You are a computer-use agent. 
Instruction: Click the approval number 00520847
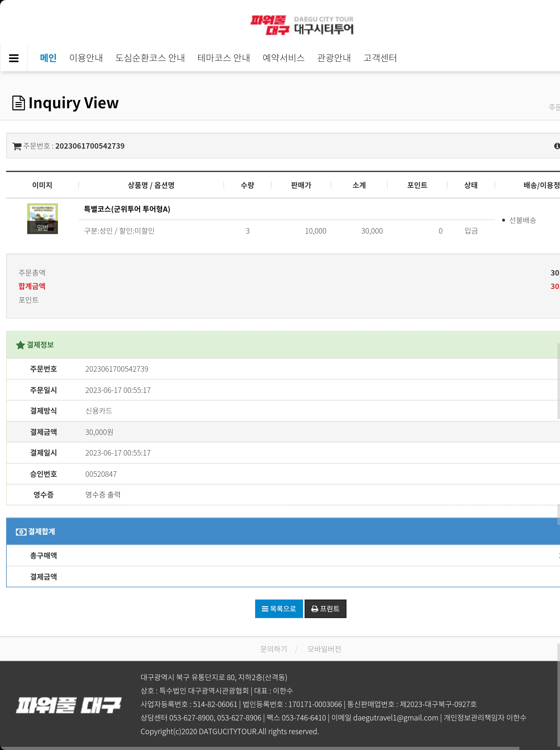click(101, 474)
